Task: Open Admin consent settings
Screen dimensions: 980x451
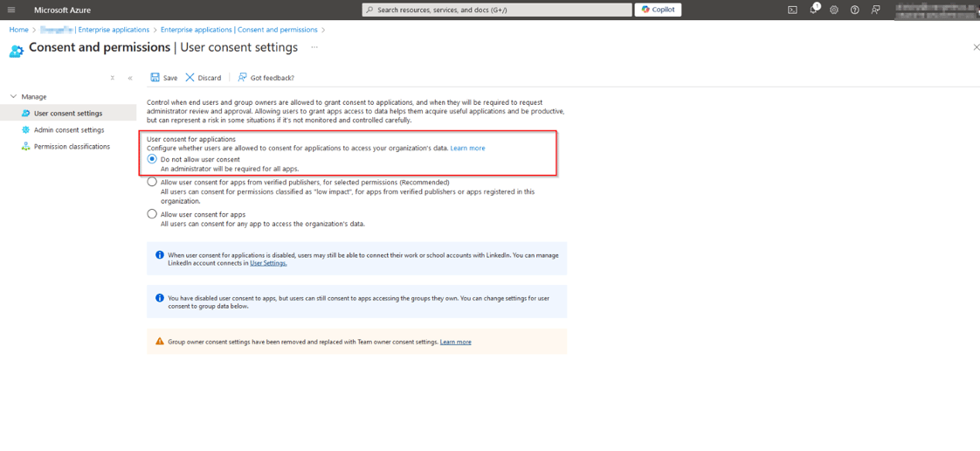Action: coord(69,130)
